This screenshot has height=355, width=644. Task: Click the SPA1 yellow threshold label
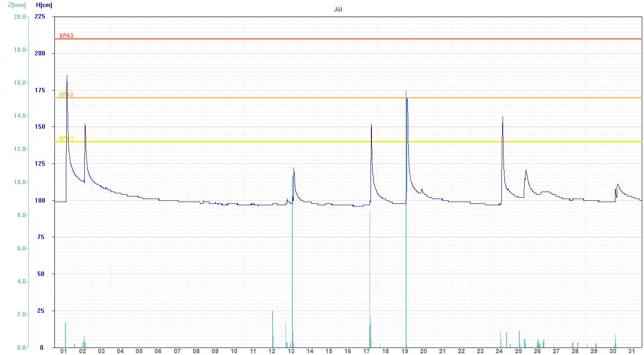66,138
